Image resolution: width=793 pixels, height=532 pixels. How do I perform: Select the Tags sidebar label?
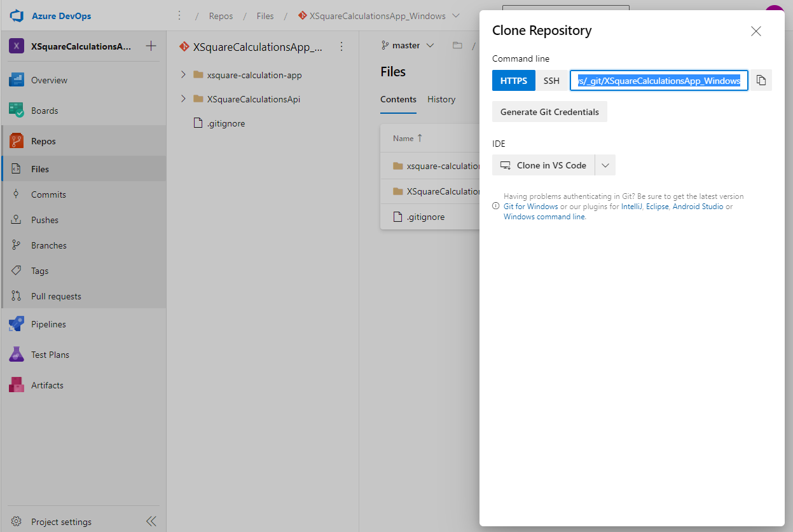pyautogui.click(x=39, y=271)
